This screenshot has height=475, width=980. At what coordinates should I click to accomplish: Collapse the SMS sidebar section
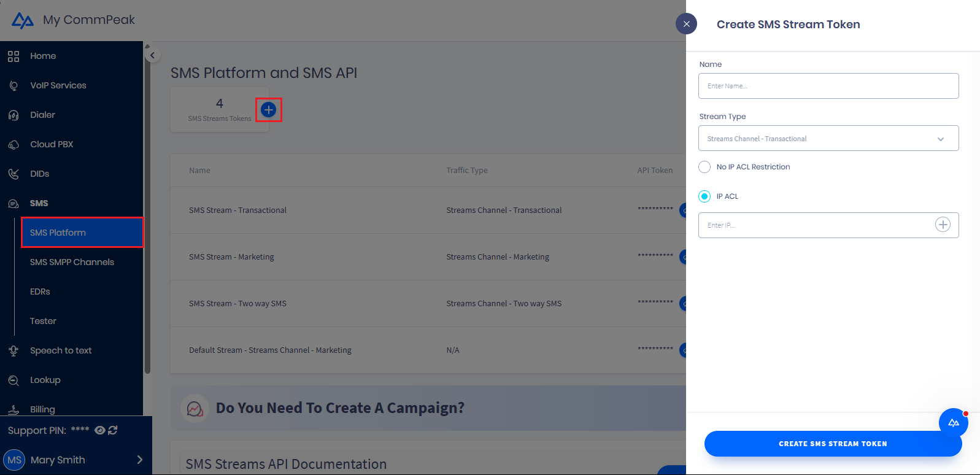point(39,203)
